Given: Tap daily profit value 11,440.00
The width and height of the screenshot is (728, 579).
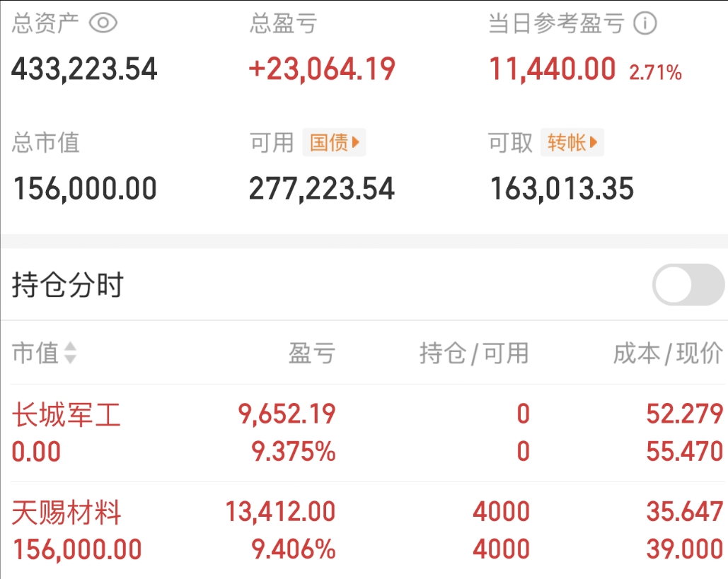Looking at the screenshot, I should pyautogui.click(x=553, y=69).
